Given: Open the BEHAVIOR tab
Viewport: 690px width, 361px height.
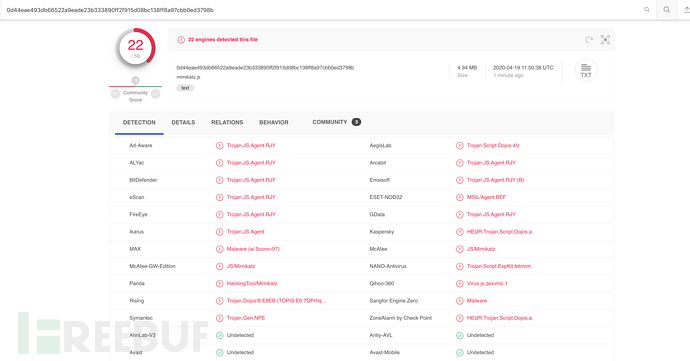Looking at the screenshot, I should [x=274, y=122].
